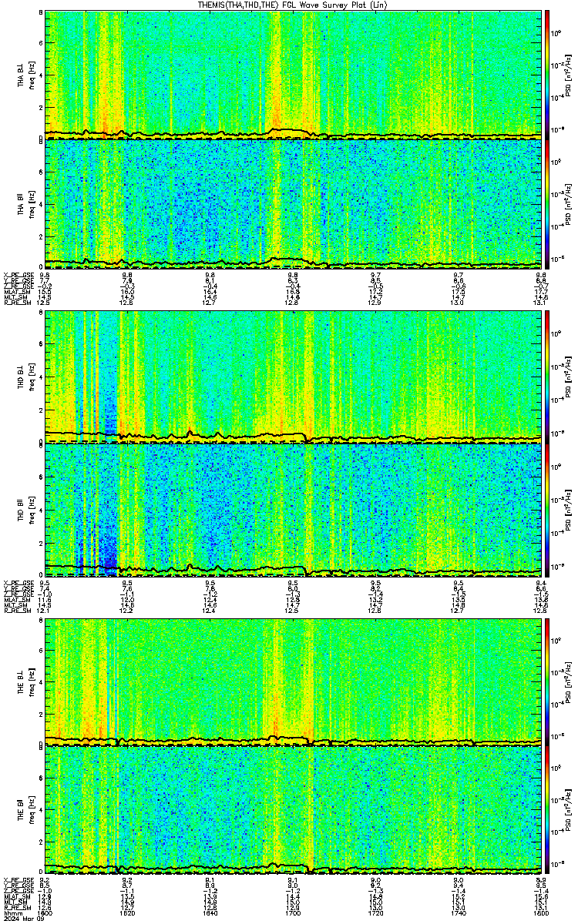Click the 1640 time tick label at the bottom
578x924 pixels.
click(x=210, y=912)
